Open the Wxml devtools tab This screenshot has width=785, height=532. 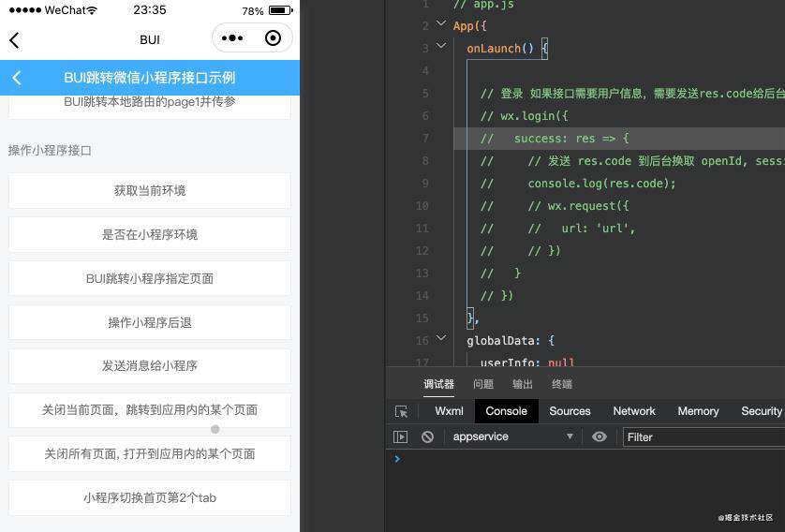(449, 411)
